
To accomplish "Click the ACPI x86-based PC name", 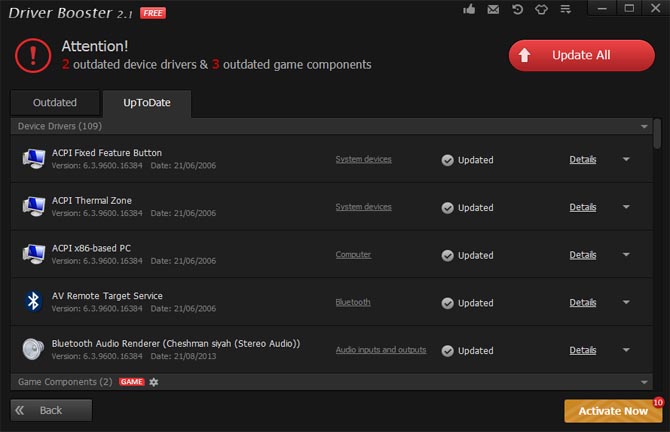I will click(x=91, y=248).
